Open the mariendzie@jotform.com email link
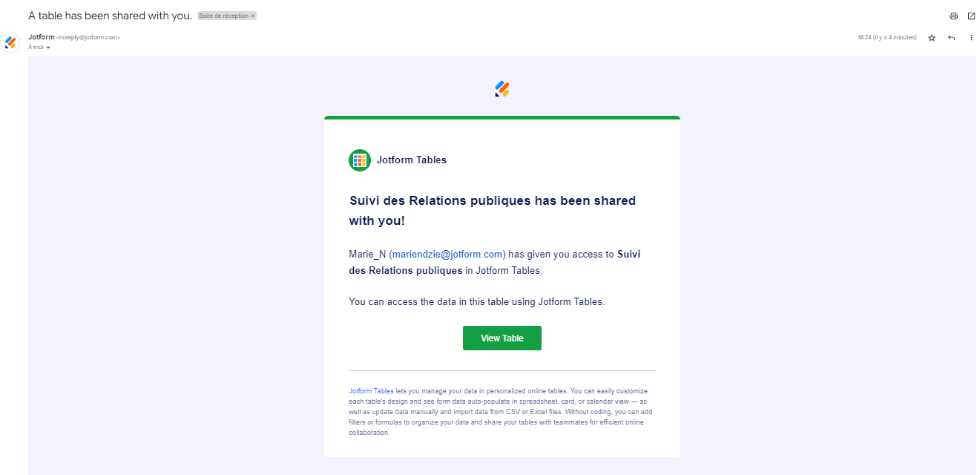Viewport: 980px width, 475px height. click(x=448, y=254)
